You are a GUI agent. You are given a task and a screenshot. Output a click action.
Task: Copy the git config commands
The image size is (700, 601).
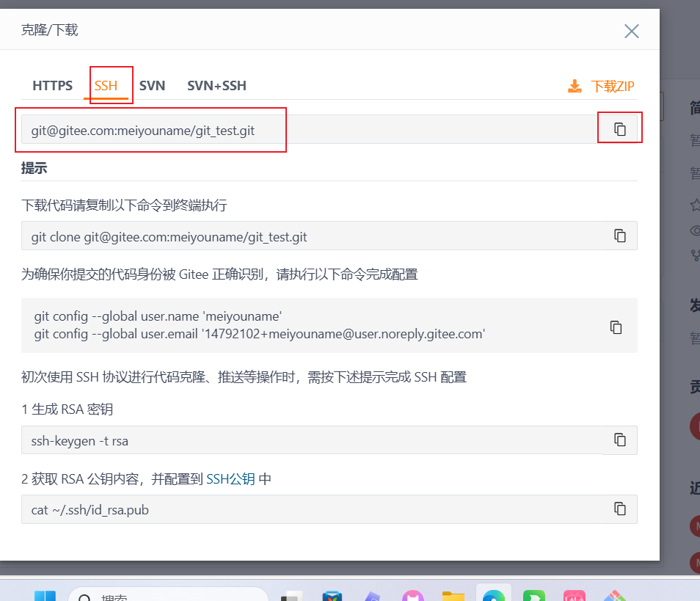(616, 327)
